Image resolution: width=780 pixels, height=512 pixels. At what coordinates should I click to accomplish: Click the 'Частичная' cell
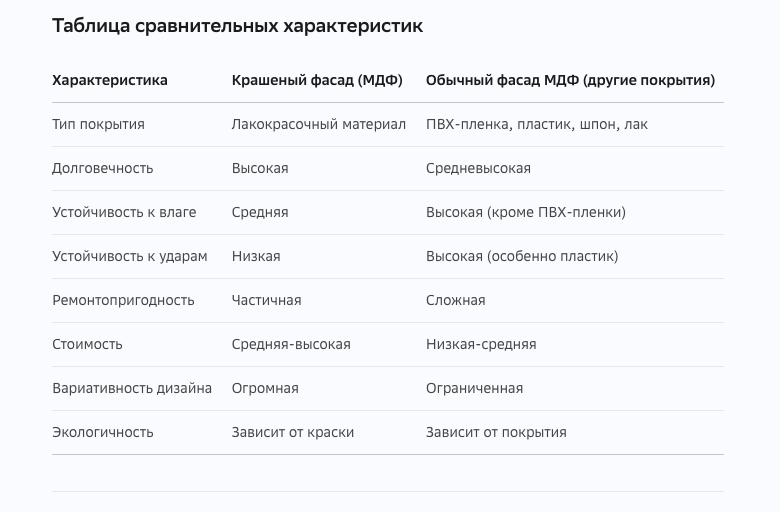point(267,301)
